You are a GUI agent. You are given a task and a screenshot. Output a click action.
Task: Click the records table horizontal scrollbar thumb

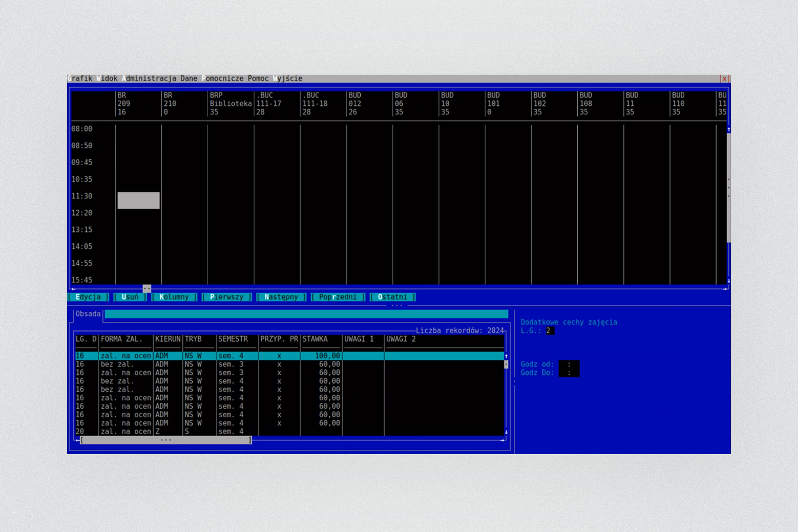(x=166, y=440)
